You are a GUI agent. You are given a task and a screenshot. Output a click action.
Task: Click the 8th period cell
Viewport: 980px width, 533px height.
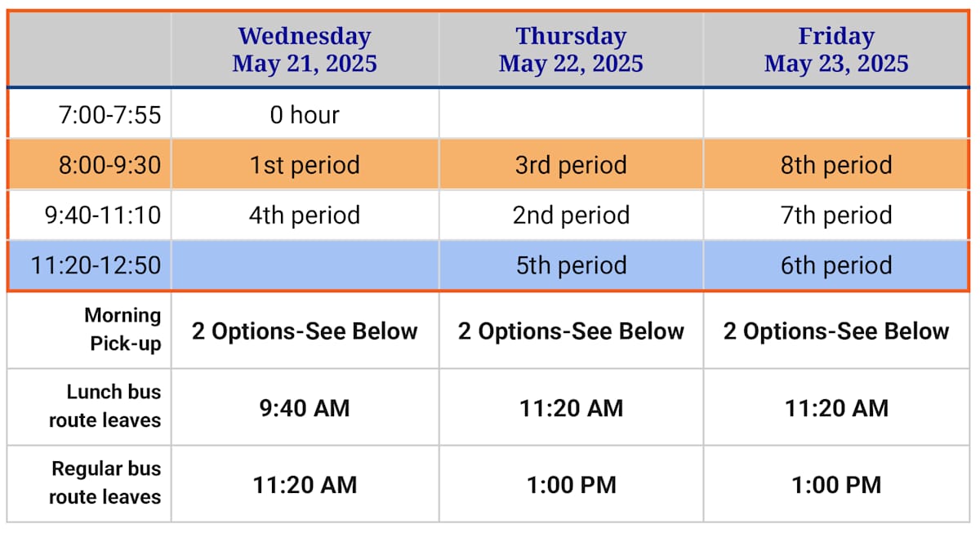point(836,166)
